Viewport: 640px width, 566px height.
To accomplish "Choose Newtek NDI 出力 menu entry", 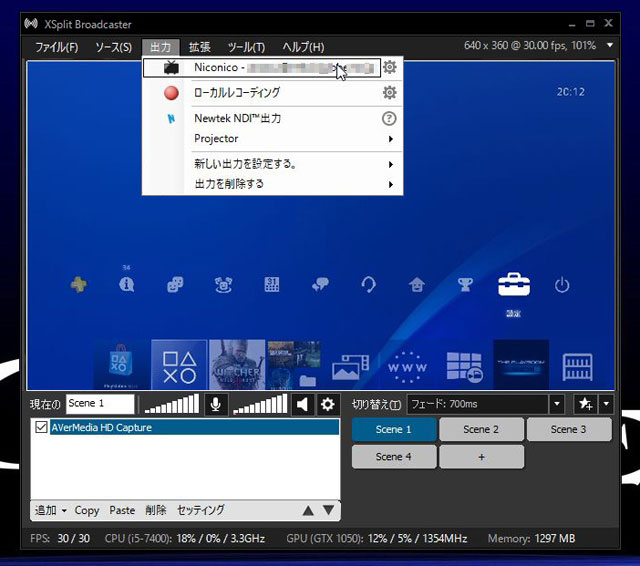I will point(238,118).
